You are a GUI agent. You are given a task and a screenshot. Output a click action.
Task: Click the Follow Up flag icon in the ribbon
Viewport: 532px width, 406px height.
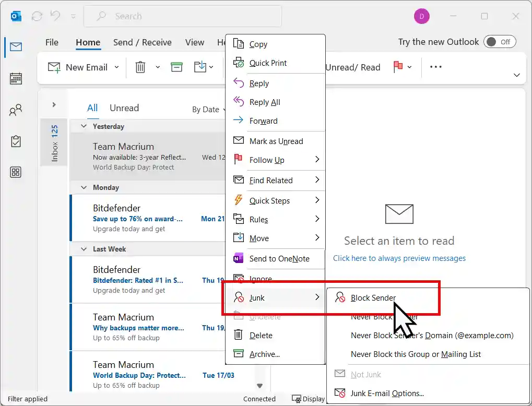click(397, 67)
